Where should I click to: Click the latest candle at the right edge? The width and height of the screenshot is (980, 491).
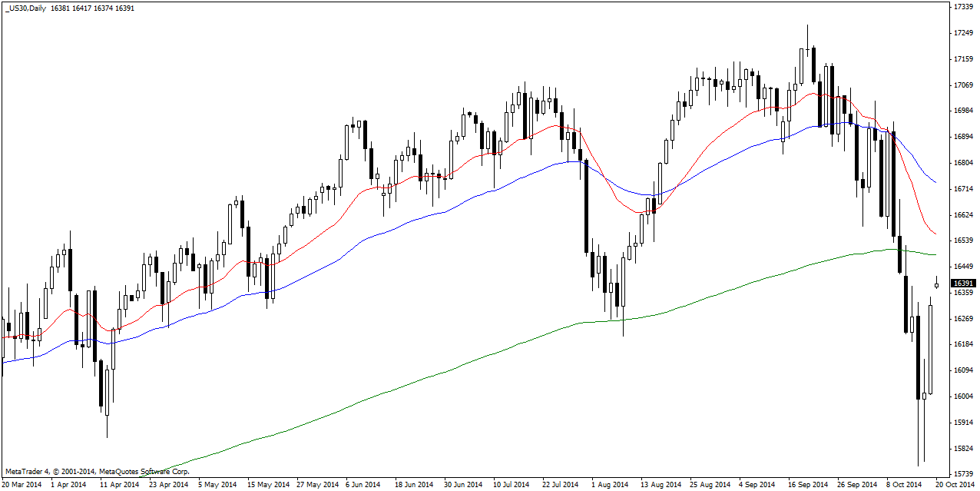click(x=937, y=285)
